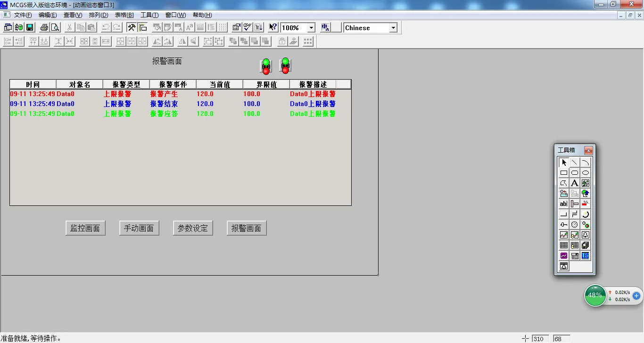The width and height of the screenshot is (644, 343).
Task: Open the 帮助(H) menu
Action: (x=202, y=15)
